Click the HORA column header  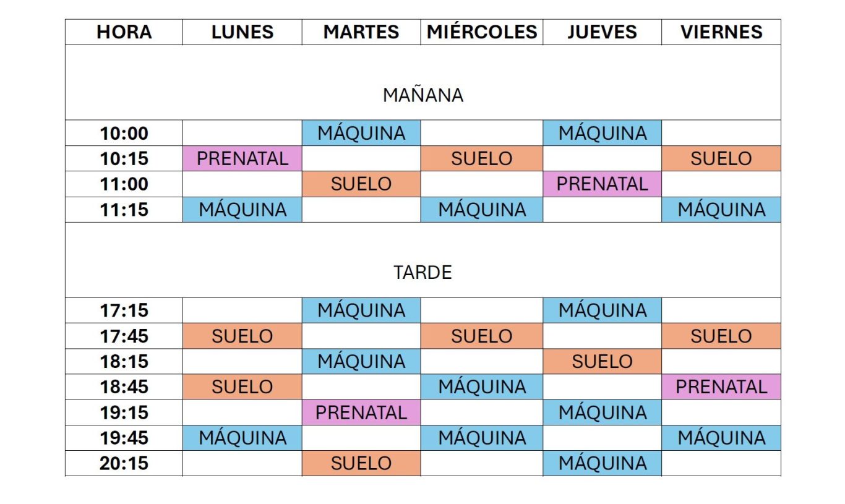[x=124, y=32]
